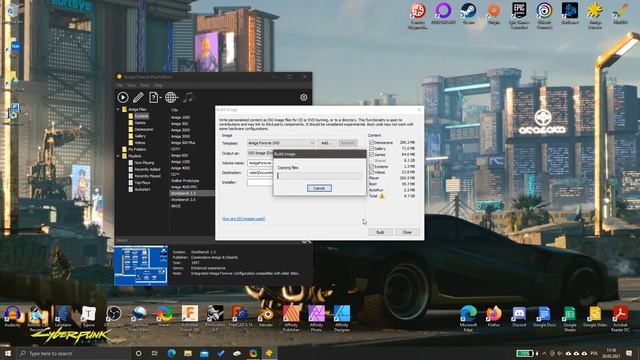Image resolution: width=640 pixels, height=360 pixels.
Task: Click the Volume name input field
Action: pos(260,163)
